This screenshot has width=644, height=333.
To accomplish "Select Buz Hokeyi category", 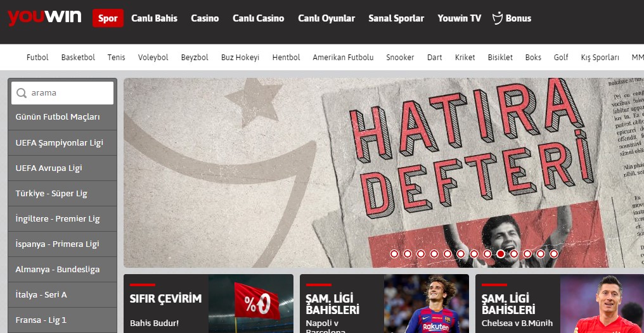I will coord(240,58).
